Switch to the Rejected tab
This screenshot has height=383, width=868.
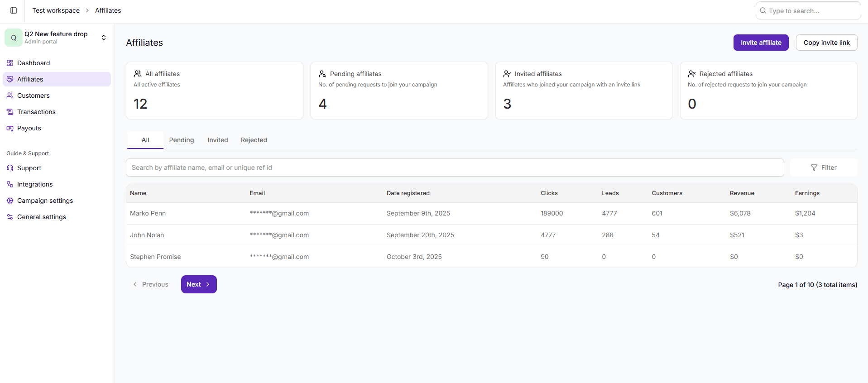(254, 140)
